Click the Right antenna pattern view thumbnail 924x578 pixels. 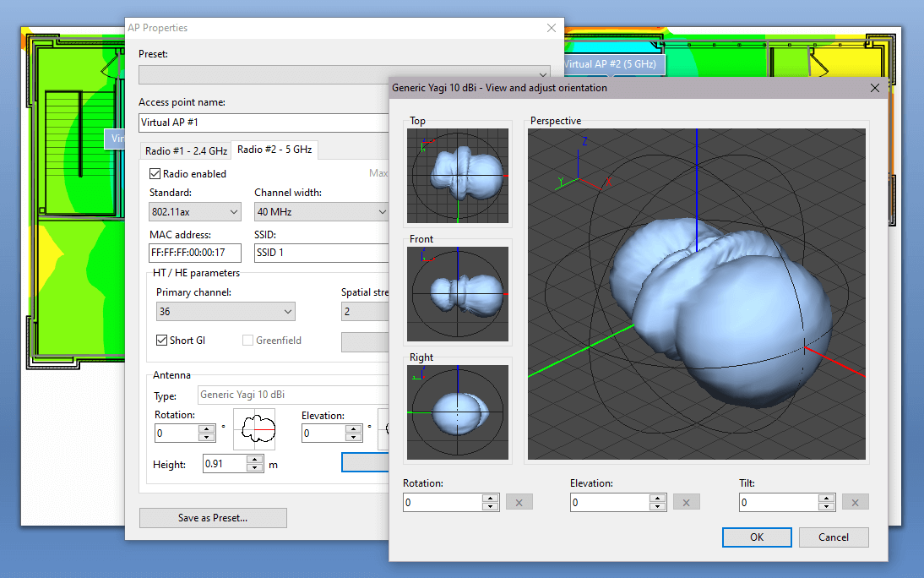tap(458, 412)
